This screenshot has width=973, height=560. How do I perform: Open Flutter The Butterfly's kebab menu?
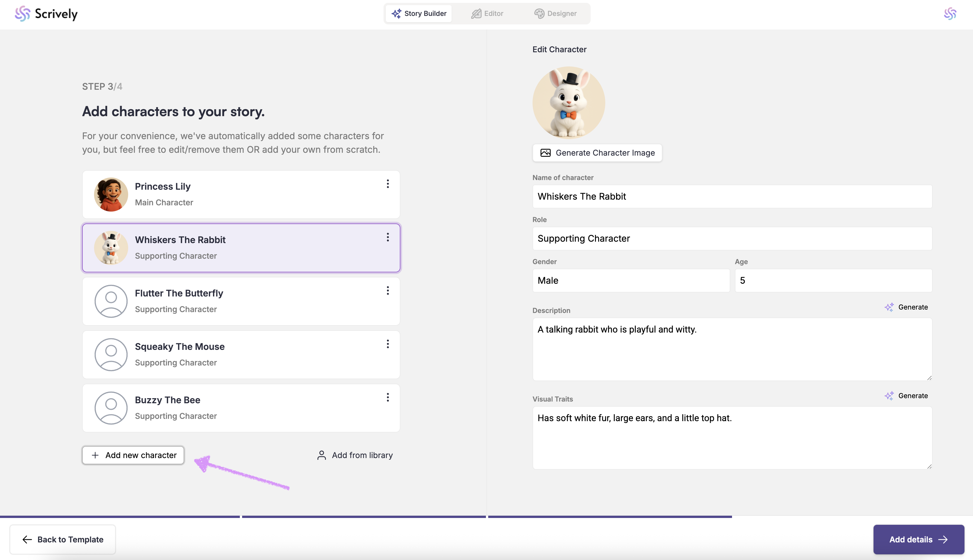[388, 291]
